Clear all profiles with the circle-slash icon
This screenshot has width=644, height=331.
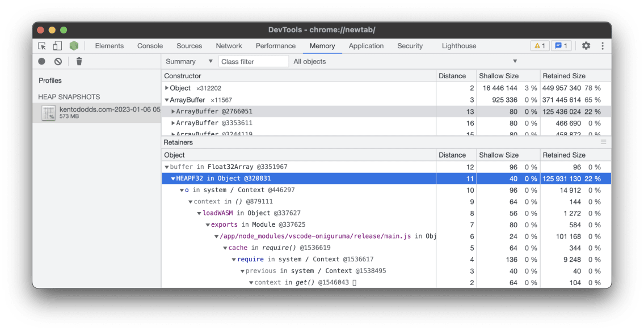point(58,62)
